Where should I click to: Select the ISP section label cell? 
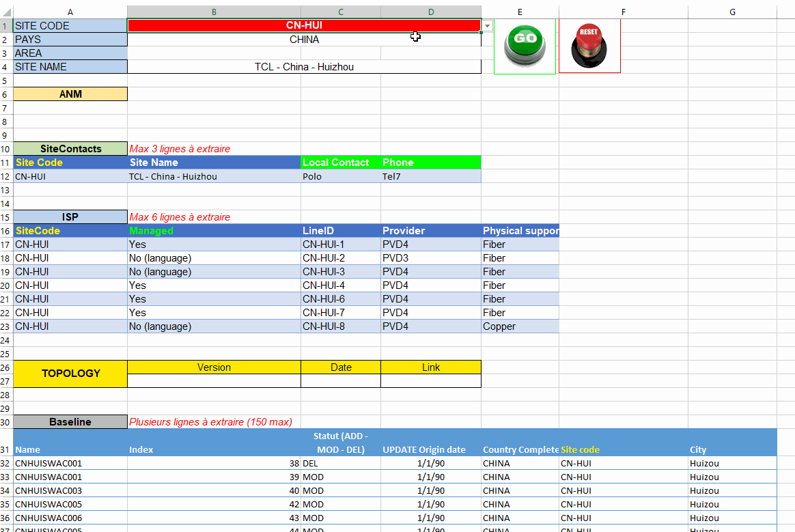coord(70,217)
